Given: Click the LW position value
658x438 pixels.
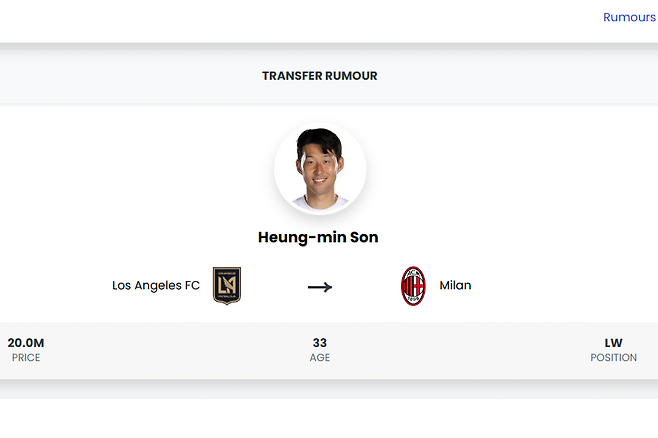Looking at the screenshot, I should tap(613, 343).
